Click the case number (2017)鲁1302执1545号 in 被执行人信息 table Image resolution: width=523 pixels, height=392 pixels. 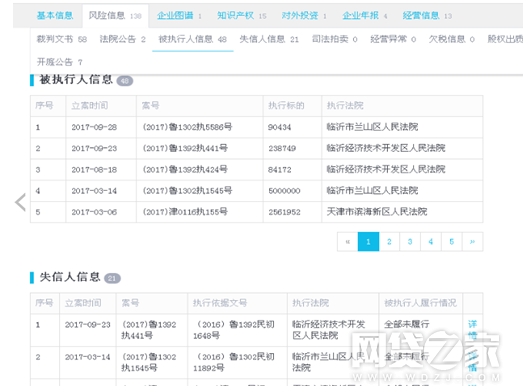[187, 191]
